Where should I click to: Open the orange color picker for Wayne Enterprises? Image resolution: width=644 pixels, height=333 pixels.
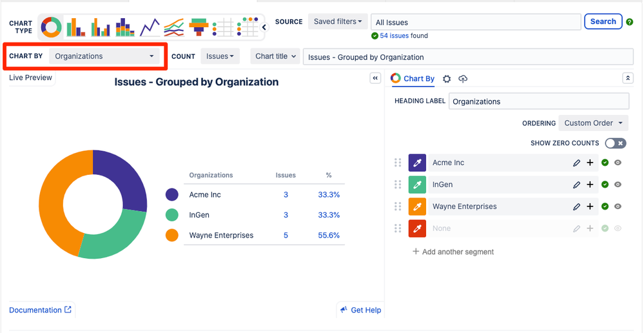417,207
